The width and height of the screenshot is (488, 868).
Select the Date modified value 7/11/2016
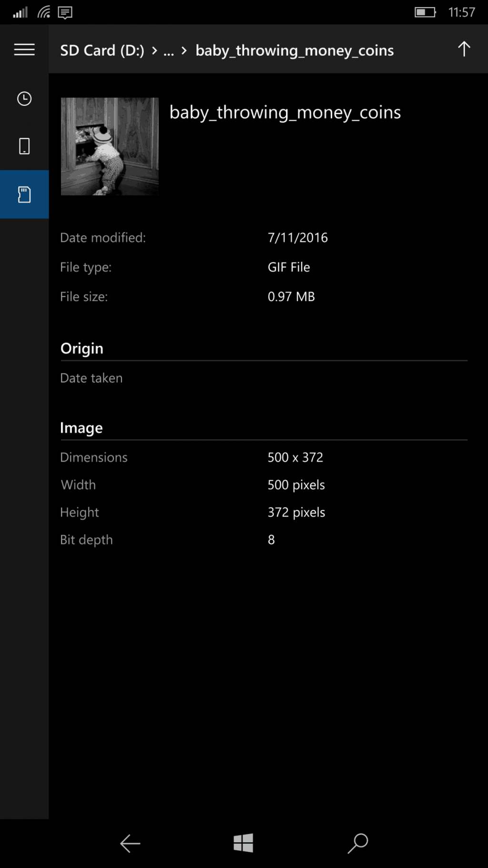pyautogui.click(x=297, y=238)
